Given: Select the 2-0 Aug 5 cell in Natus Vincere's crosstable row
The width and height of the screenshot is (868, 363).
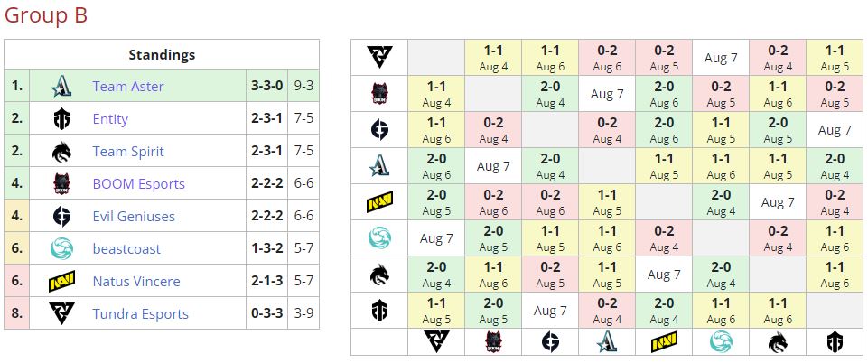Looking at the screenshot, I should click(436, 202).
